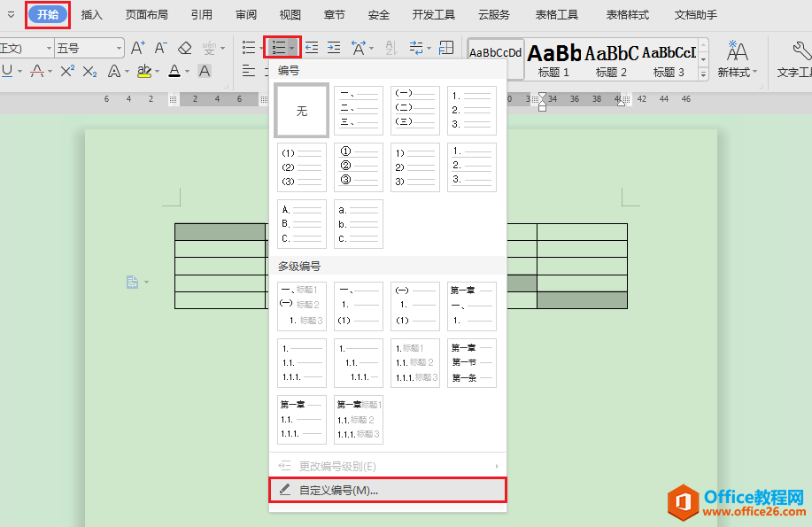Click 自定义编号(M)... menu entry
This screenshot has height=527, width=812.
[x=387, y=490]
